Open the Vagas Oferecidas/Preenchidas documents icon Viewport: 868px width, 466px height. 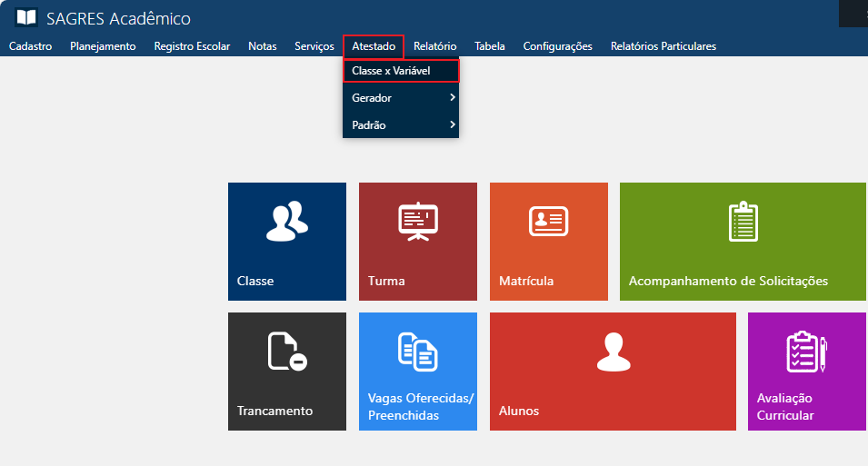[x=418, y=352]
